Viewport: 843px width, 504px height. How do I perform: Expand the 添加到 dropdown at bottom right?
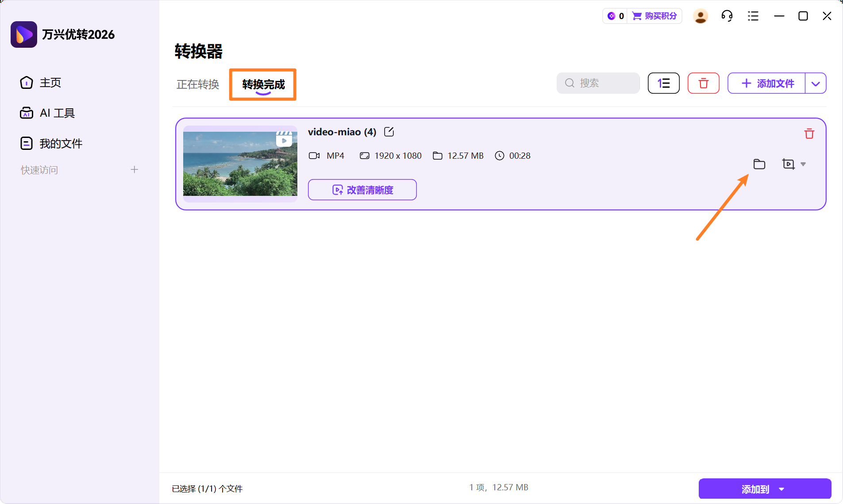pyautogui.click(x=781, y=489)
